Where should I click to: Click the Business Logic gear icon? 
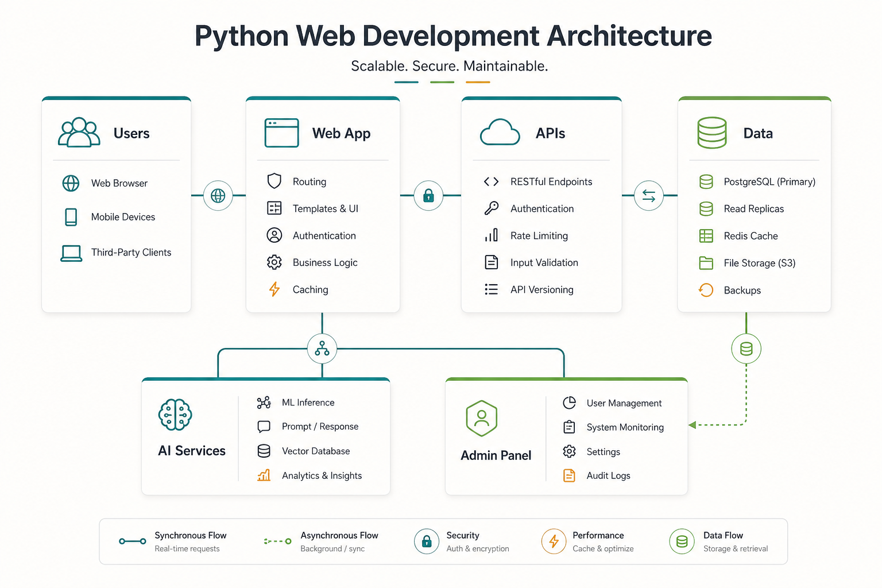click(274, 262)
